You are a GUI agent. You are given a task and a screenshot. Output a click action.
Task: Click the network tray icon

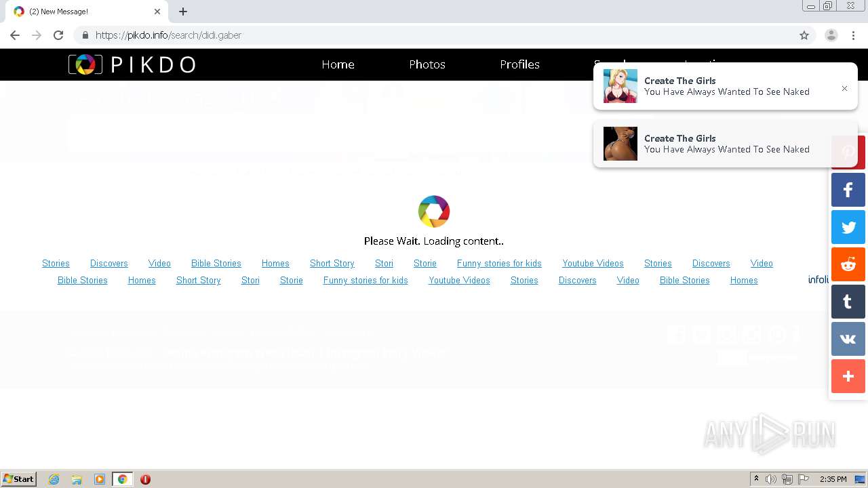(x=787, y=479)
